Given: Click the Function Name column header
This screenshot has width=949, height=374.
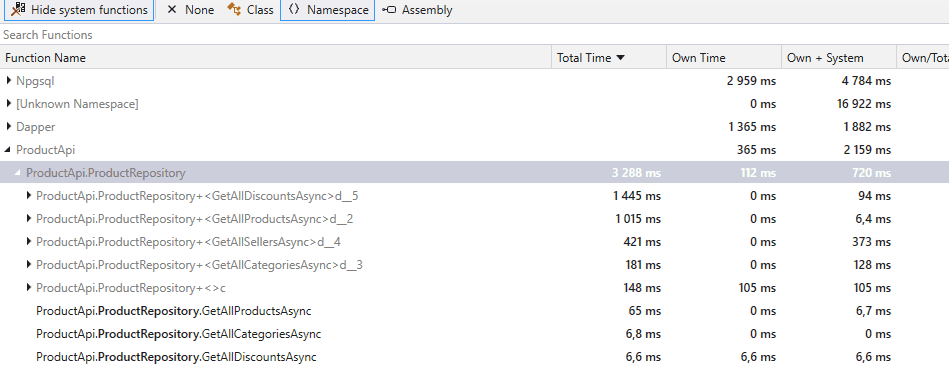Looking at the screenshot, I should pyautogui.click(x=275, y=58).
